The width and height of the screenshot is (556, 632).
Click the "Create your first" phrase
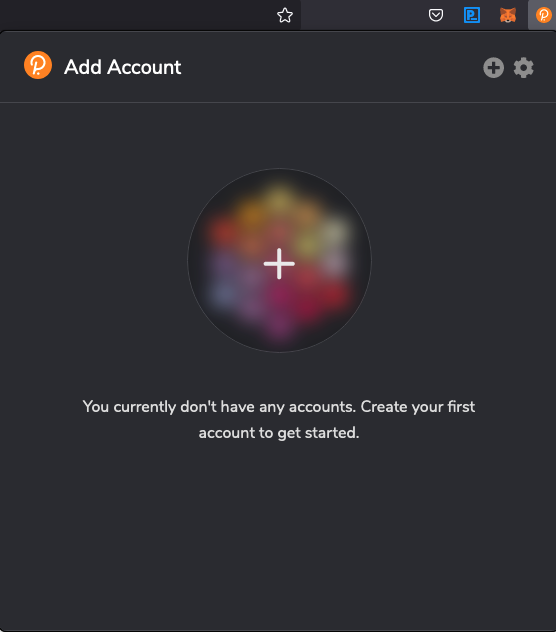[x=418, y=407]
